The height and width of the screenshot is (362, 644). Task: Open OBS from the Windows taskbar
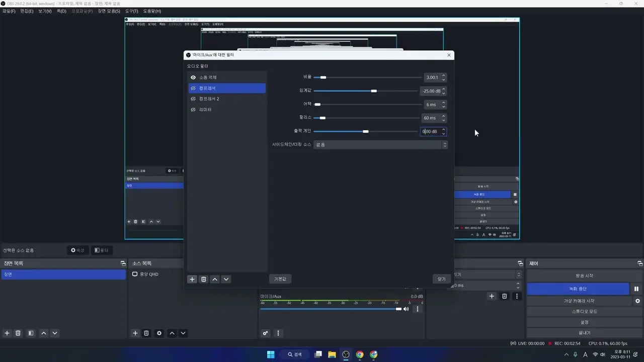coord(346,354)
